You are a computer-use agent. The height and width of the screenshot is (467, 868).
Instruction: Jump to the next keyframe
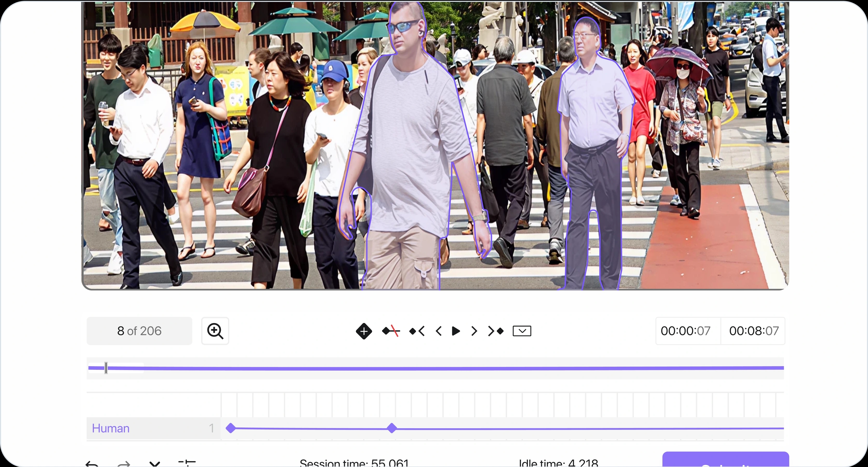click(x=496, y=331)
